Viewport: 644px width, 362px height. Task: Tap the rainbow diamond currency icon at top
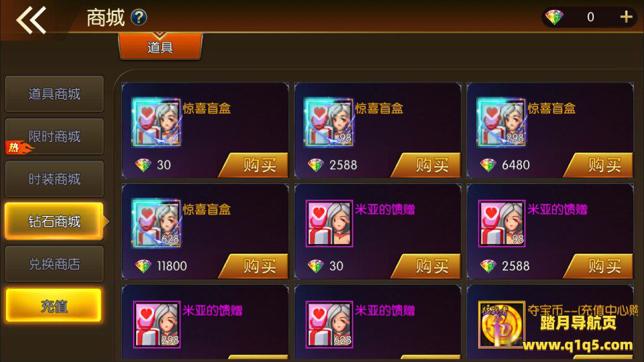tap(554, 17)
